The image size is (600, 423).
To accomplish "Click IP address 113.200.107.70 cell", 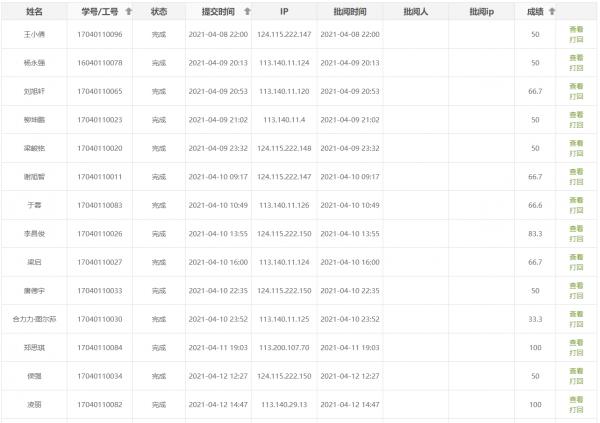I will pos(284,348).
